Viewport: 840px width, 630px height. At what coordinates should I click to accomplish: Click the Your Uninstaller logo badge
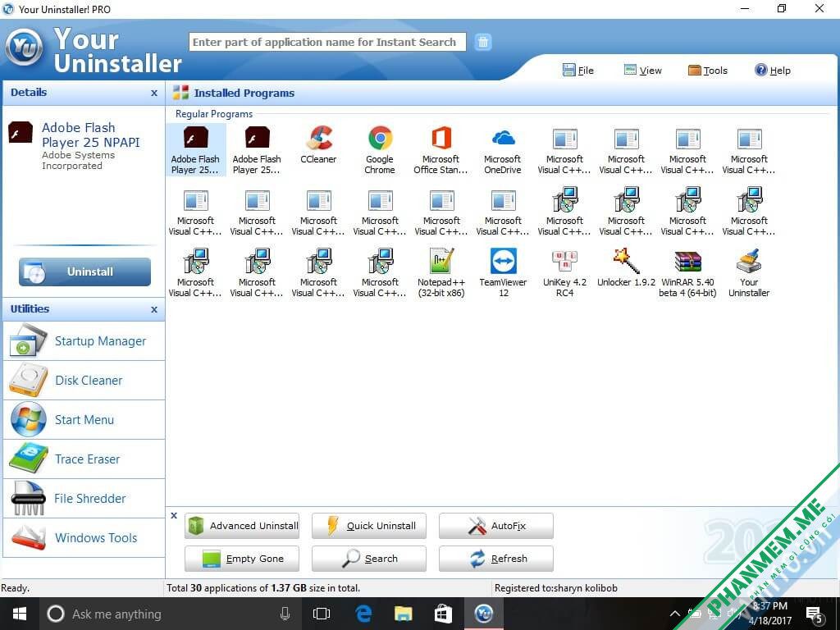pyautogui.click(x=24, y=48)
